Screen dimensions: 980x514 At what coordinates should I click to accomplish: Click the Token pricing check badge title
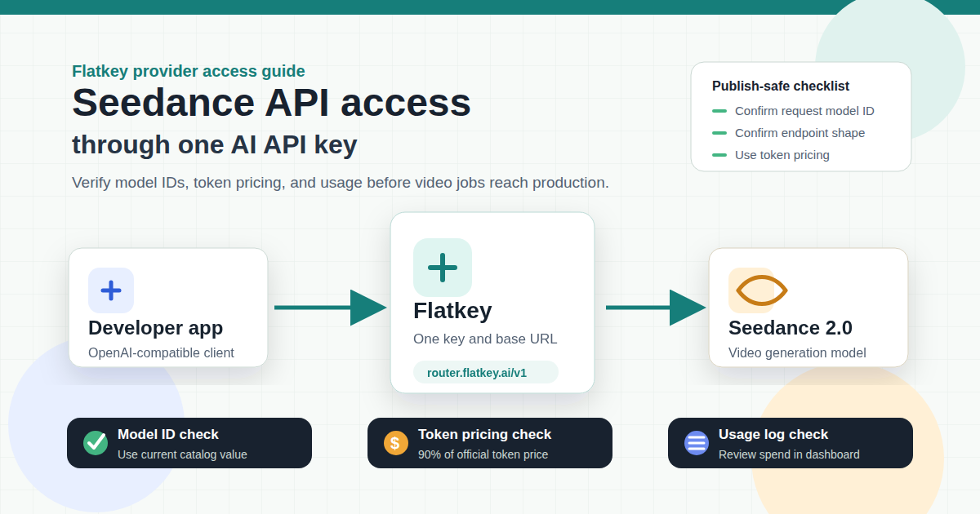click(x=485, y=434)
